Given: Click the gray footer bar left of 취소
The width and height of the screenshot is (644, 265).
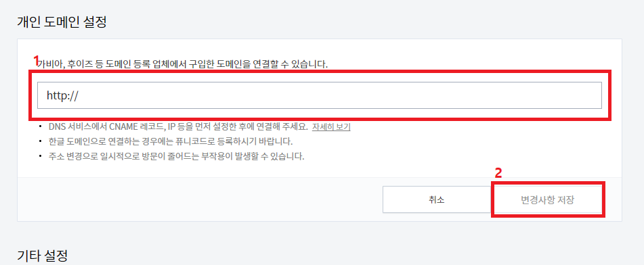Looking at the screenshot, I should click(x=200, y=200).
